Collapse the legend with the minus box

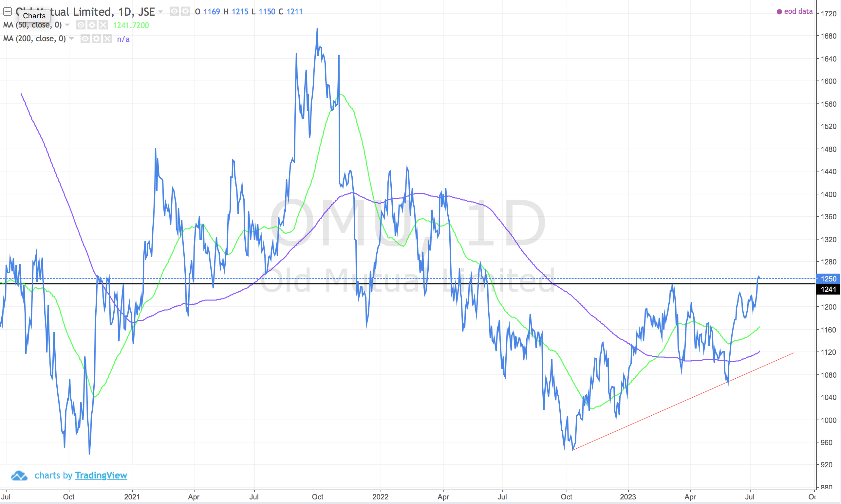tap(8, 12)
